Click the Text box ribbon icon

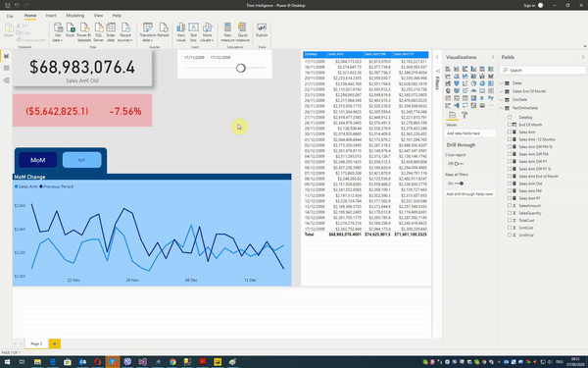(193, 32)
